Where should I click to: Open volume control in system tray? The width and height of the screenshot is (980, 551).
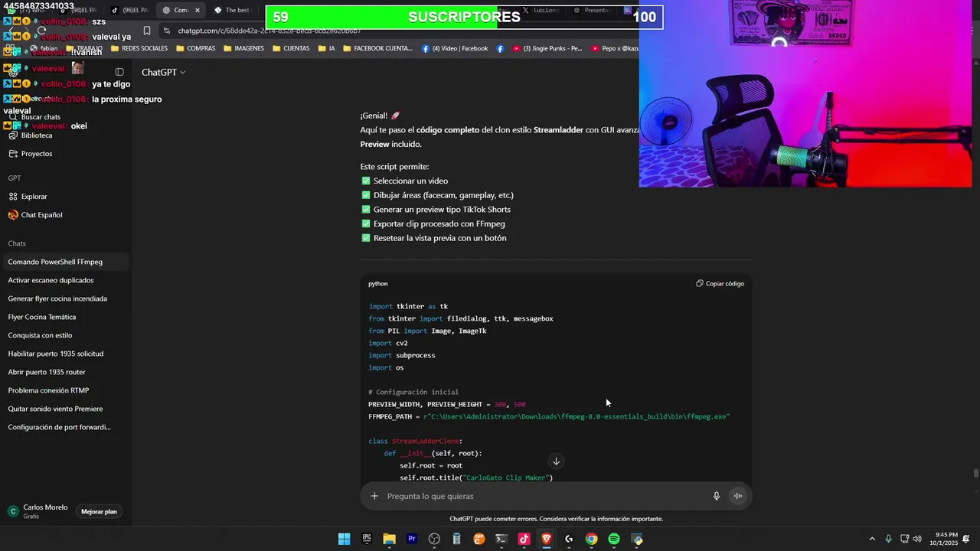click(x=917, y=539)
